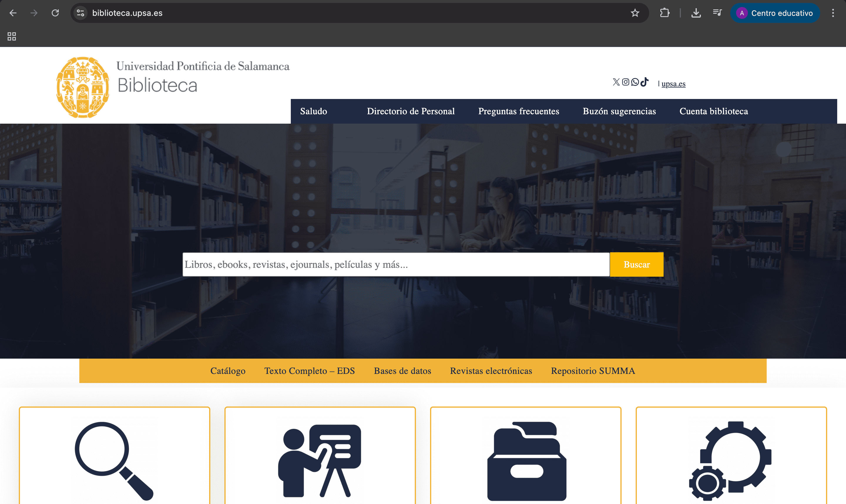Open the Chrome three-dot menu
The image size is (846, 504).
pos(833,13)
